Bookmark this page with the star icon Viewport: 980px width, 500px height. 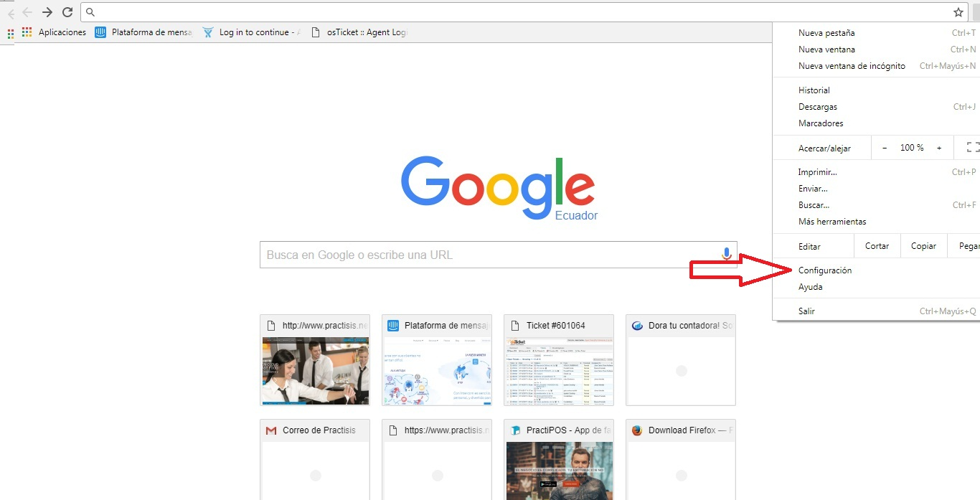click(x=958, y=12)
